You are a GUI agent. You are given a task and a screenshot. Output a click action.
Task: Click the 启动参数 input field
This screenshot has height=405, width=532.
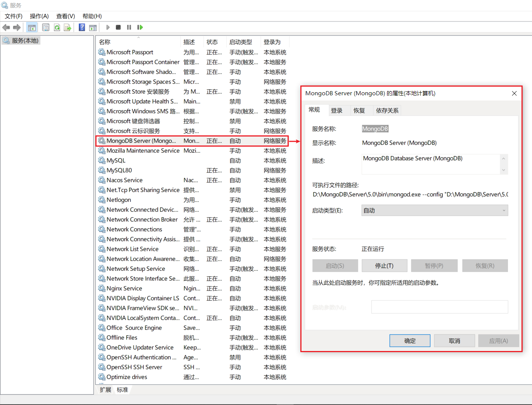[440, 307]
